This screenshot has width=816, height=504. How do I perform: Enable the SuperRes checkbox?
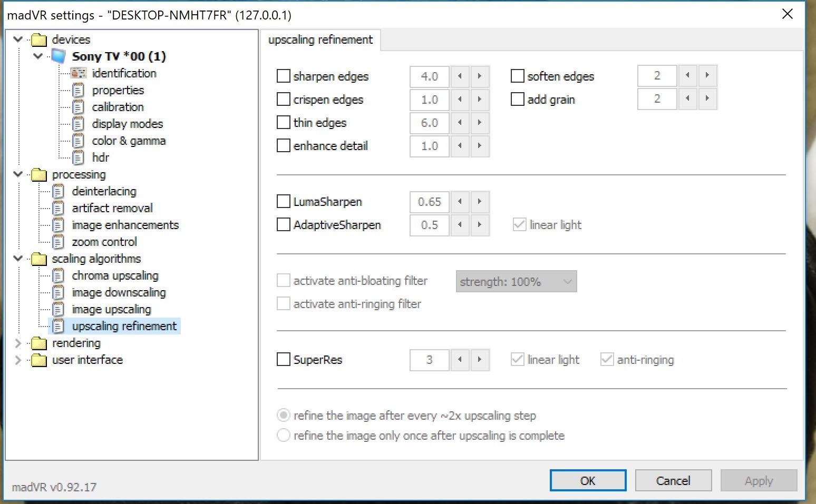(284, 359)
